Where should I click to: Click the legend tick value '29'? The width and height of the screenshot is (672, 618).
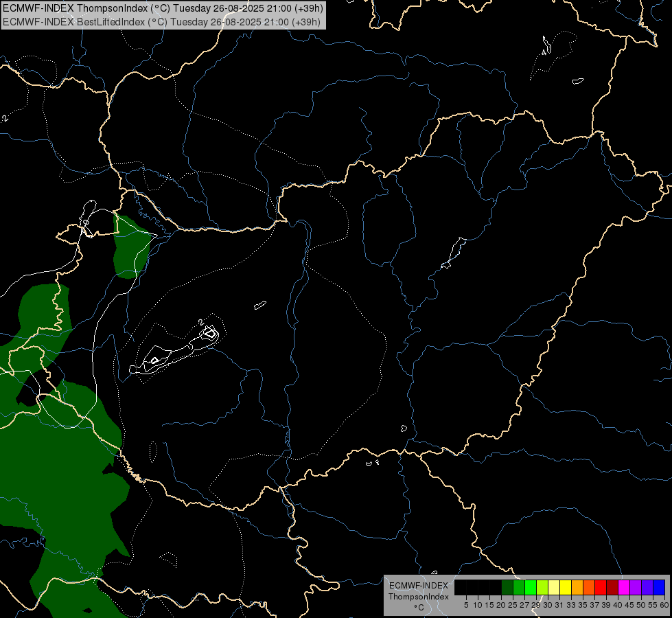coord(537,605)
